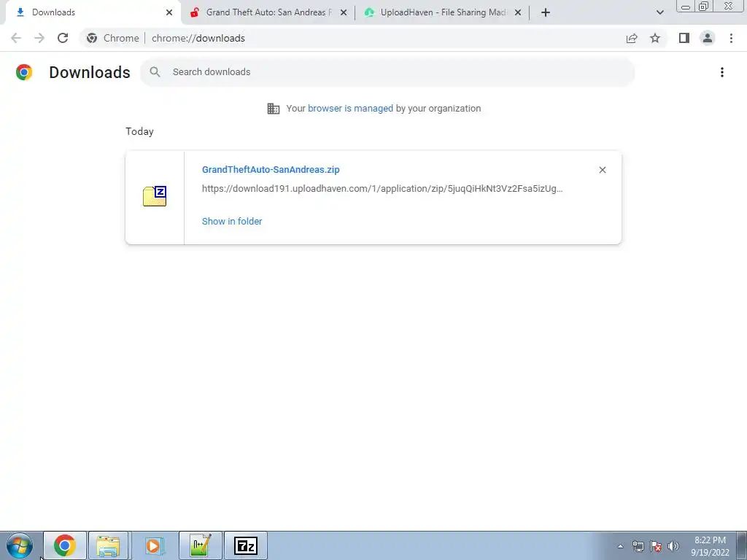The width and height of the screenshot is (747, 560).
Task: Open a new tab
Action: point(546,12)
